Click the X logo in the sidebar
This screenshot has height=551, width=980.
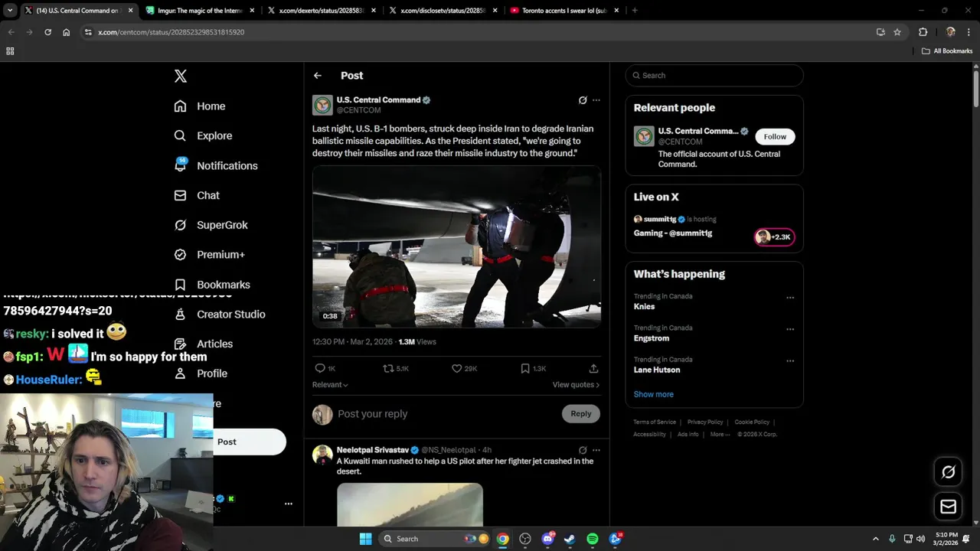(x=180, y=76)
